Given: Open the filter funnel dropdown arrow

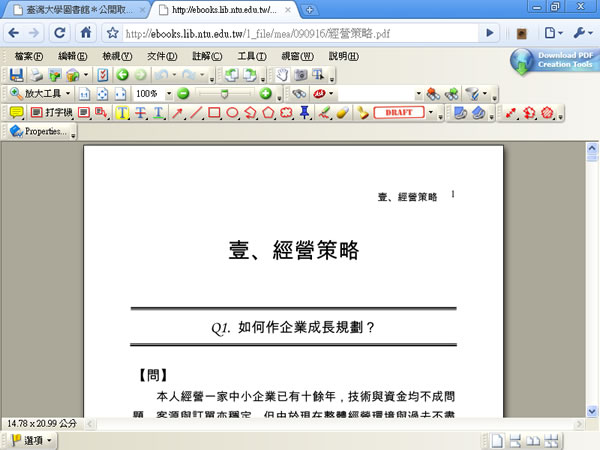Looking at the screenshot, I should (x=485, y=93).
